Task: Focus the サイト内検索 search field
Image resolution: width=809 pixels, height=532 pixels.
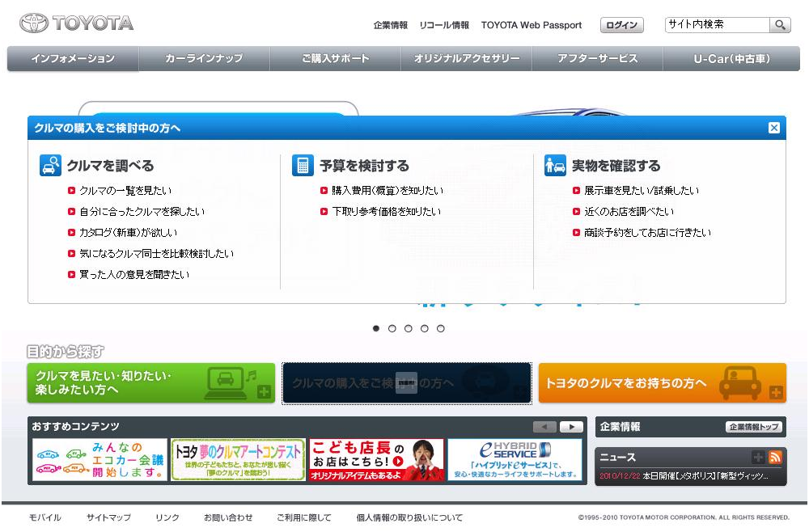Action: pos(717,25)
